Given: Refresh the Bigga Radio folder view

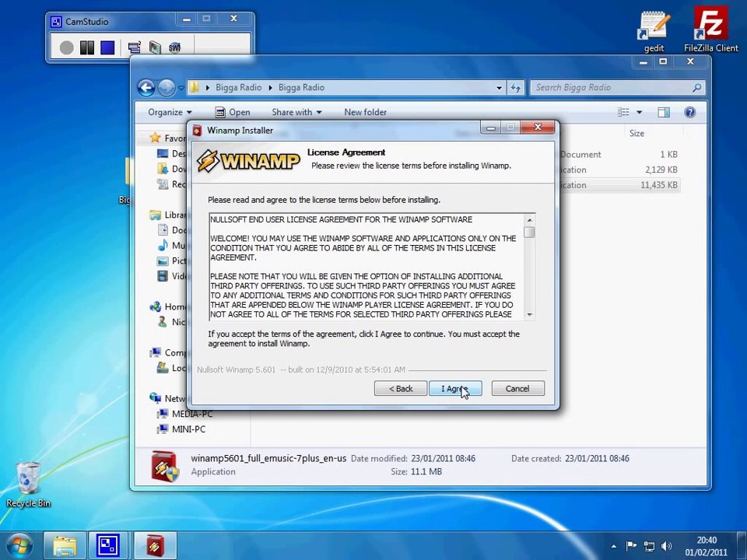Looking at the screenshot, I should coord(515,88).
